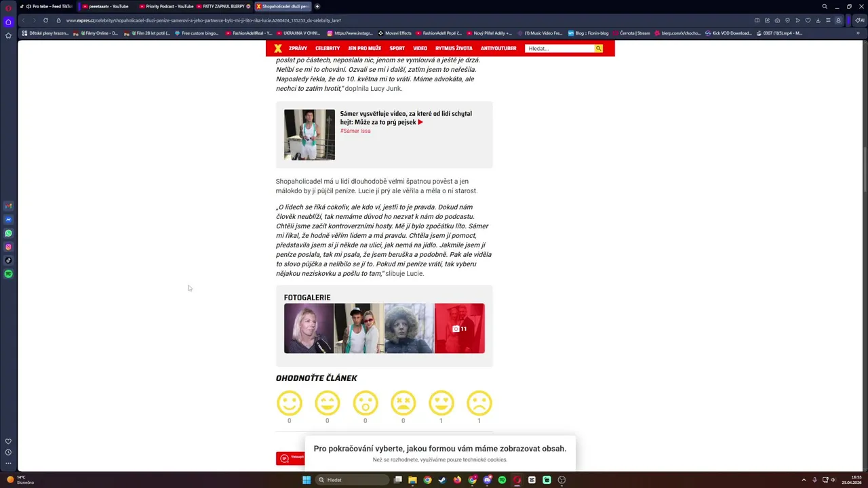868x488 pixels.
Task: Switch to the 'Priority Podcast - YouTube' tab
Action: [165, 6]
